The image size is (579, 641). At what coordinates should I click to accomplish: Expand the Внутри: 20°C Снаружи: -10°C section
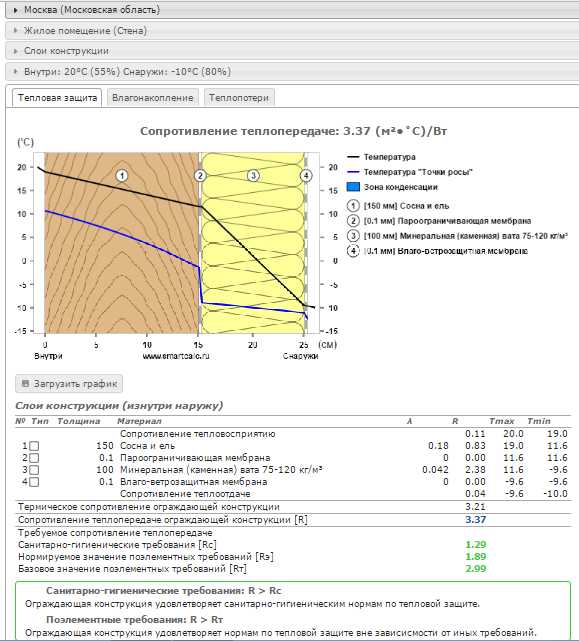point(292,72)
